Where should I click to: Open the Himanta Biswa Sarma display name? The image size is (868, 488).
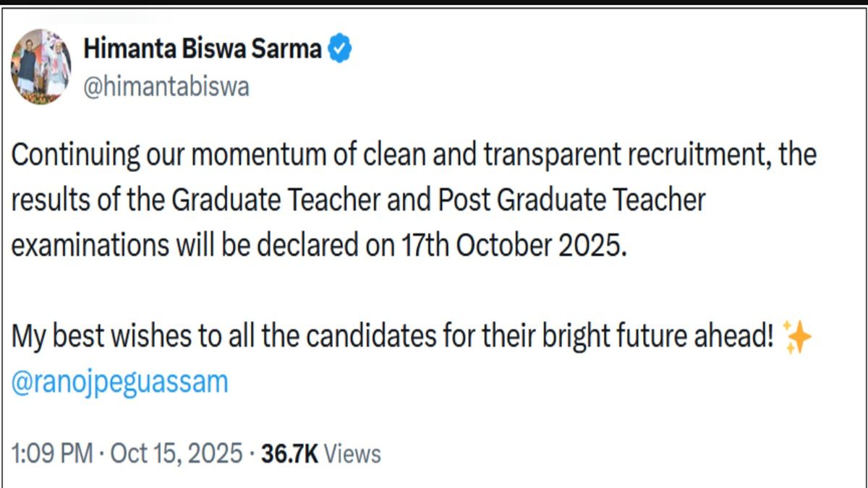(203, 50)
